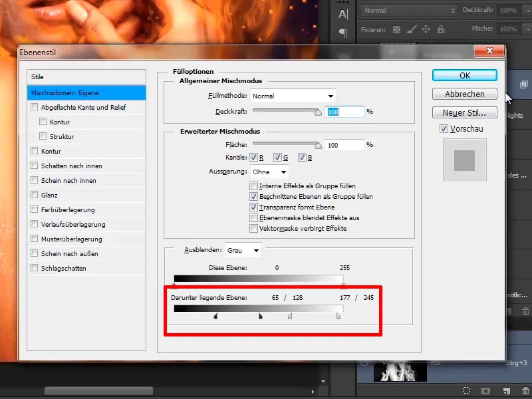Open the Aussparung dropdown
This screenshot has height=399, width=532.
pyautogui.click(x=269, y=172)
